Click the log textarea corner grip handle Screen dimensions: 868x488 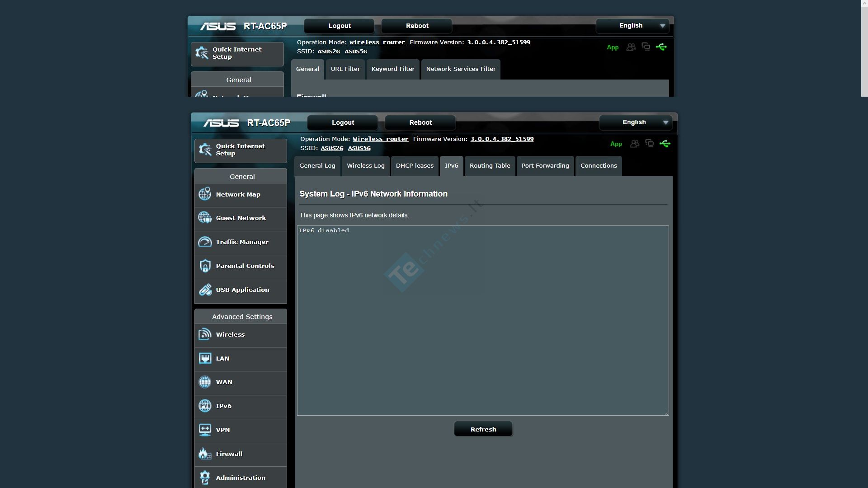coord(666,413)
